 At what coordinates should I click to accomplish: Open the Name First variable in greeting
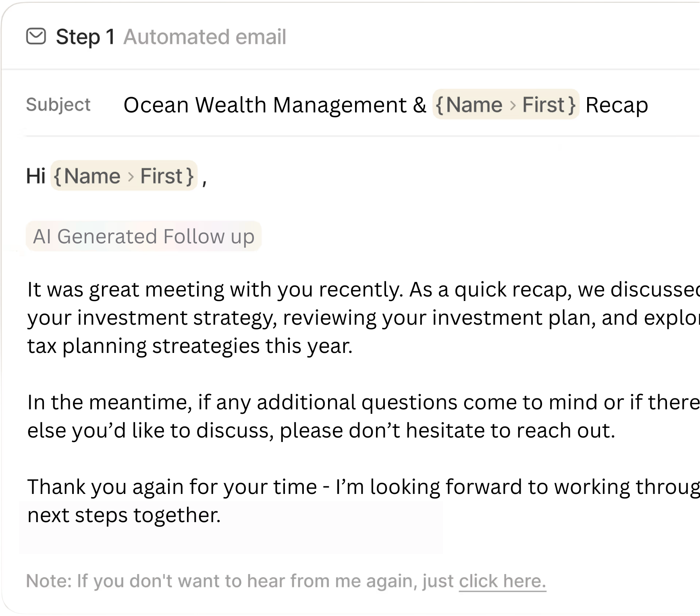pyautogui.click(x=124, y=176)
